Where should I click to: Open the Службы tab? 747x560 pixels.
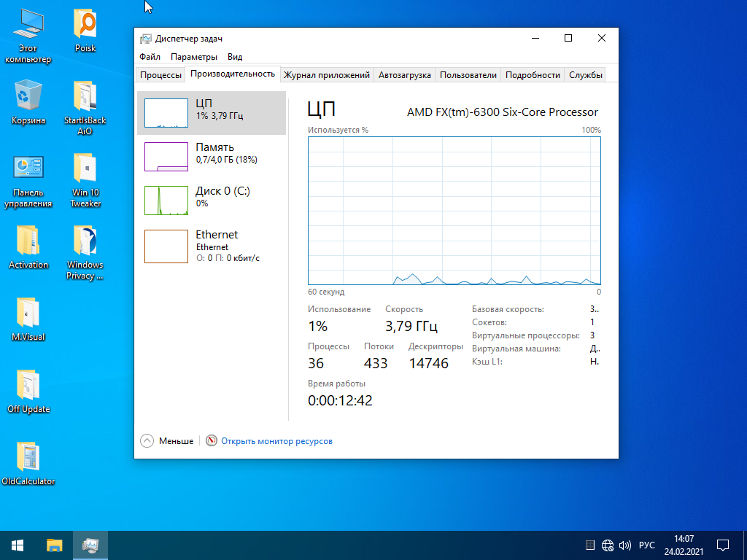pyautogui.click(x=586, y=75)
